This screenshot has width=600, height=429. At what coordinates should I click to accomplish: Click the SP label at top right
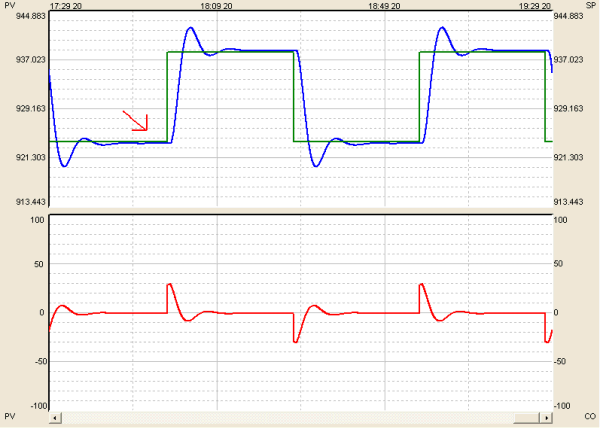(x=590, y=5)
